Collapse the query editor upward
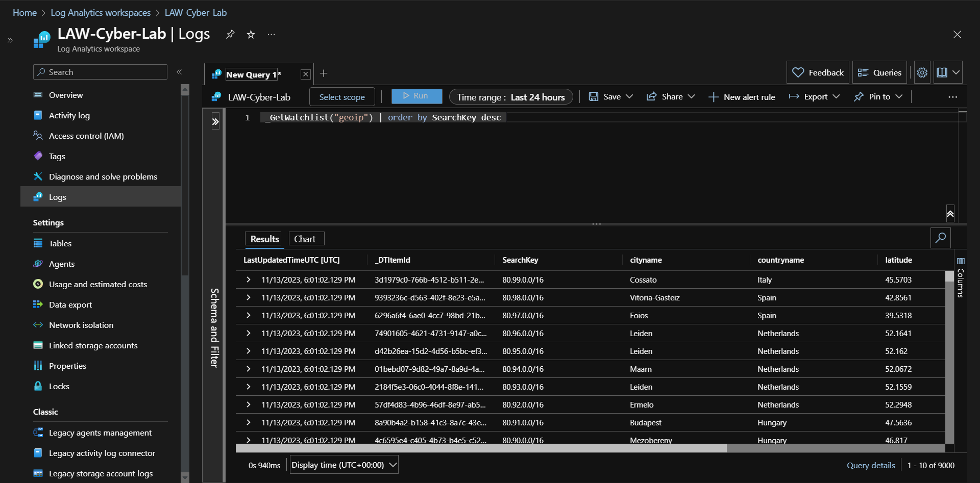 [950, 213]
